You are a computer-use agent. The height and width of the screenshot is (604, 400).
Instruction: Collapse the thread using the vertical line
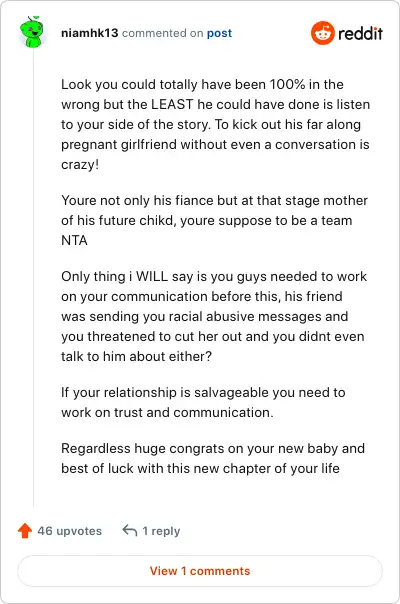coord(34,277)
